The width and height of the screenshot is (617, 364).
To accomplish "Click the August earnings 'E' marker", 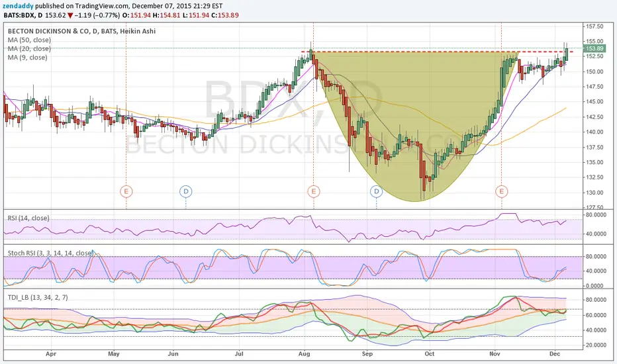I will click(x=314, y=192).
